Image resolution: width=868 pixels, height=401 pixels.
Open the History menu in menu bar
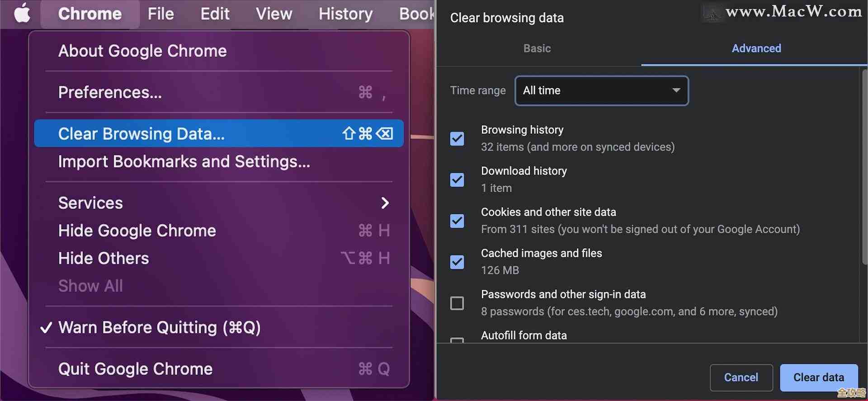(345, 14)
